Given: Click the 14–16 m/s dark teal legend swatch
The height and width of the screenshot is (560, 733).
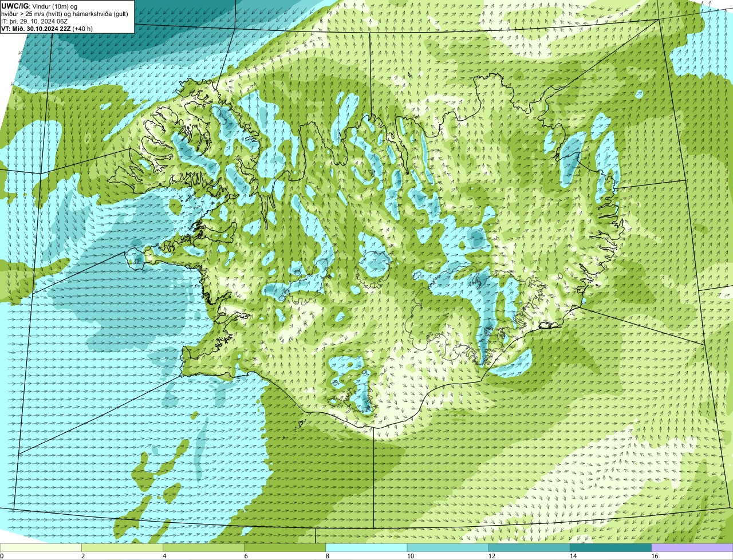Looking at the screenshot, I should coord(610,548).
